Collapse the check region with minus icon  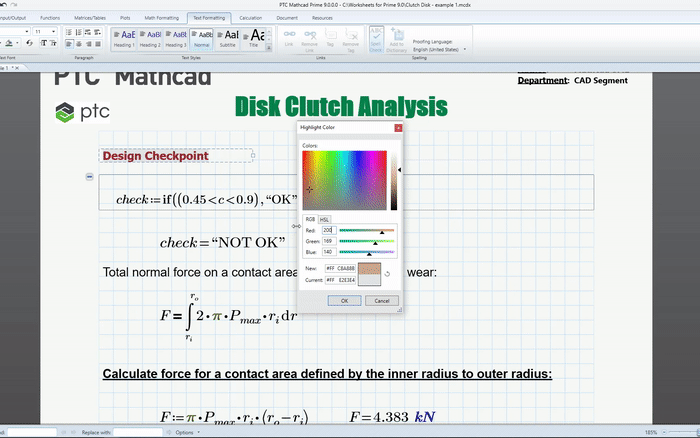89,177
